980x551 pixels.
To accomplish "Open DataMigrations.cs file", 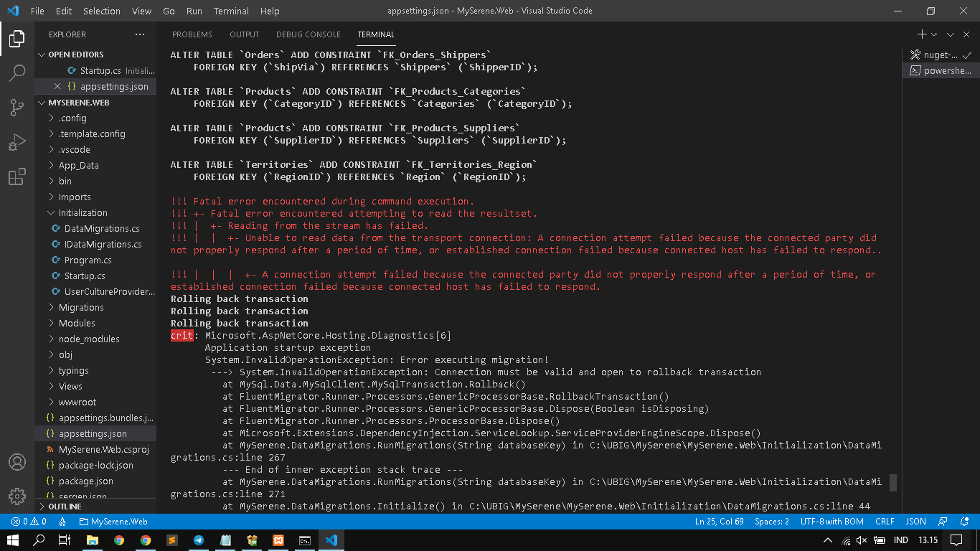I will [x=95, y=228].
